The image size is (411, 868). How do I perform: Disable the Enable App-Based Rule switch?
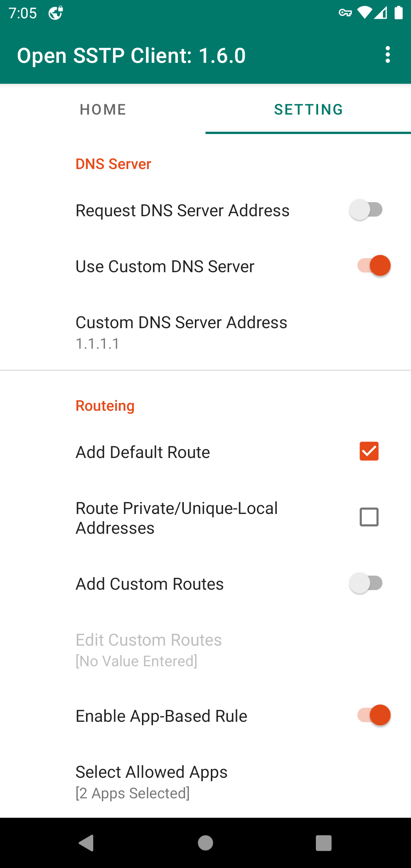(374, 715)
